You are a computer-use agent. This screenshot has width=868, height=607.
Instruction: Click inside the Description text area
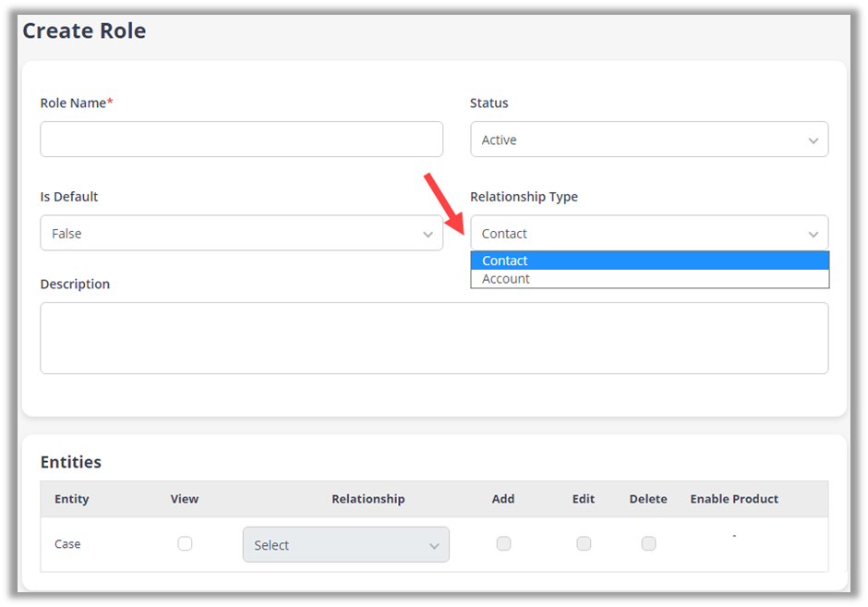pos(434,338)
